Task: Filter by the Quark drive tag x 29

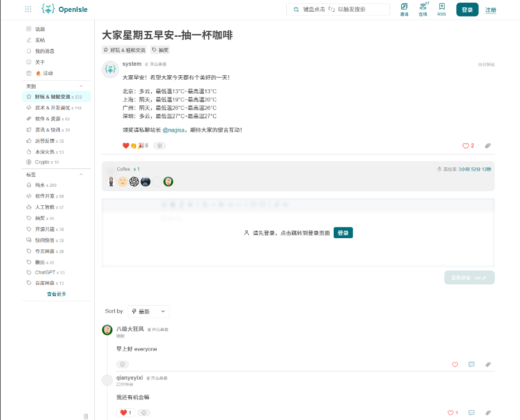Action: [56, 251]
